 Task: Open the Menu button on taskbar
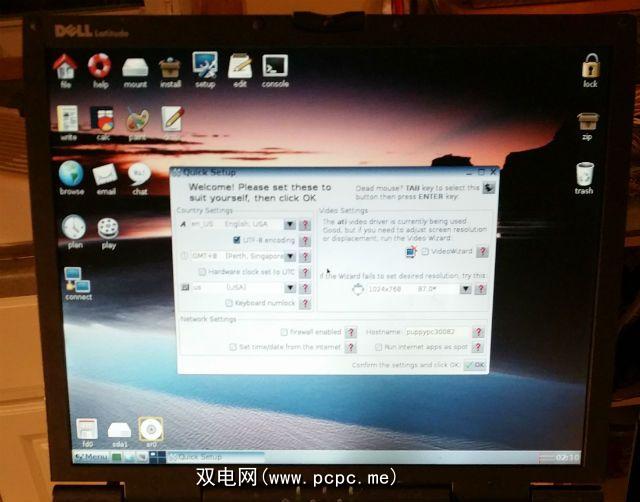[x=92, y=457]
